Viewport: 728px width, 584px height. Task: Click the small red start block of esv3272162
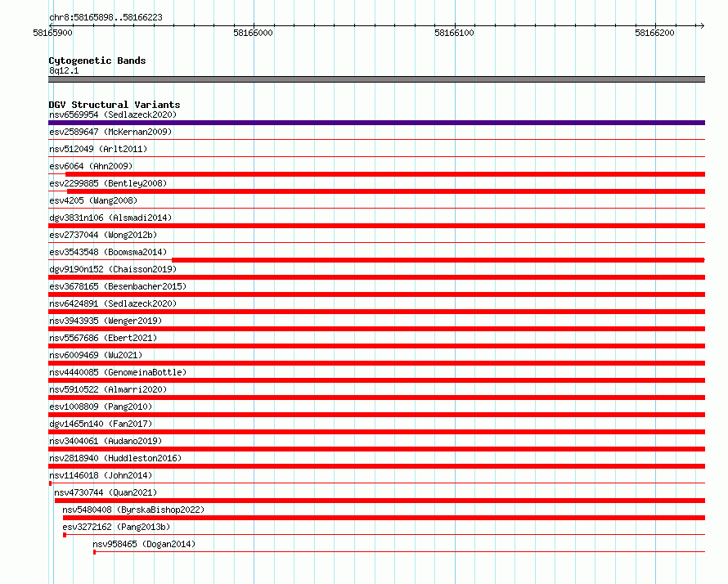[65, 535]
